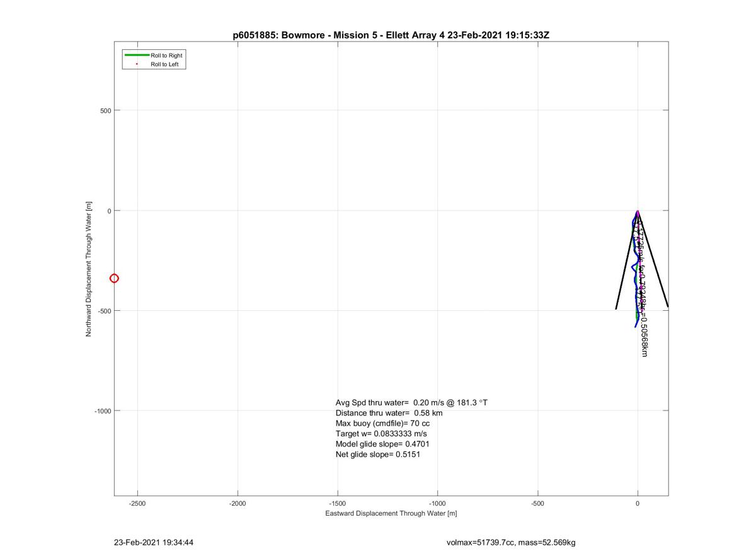756x558 pixels.
Task: Click the y-axis label "Northward Displacement Through Water [m]"
Action: [x=89, y=269]
